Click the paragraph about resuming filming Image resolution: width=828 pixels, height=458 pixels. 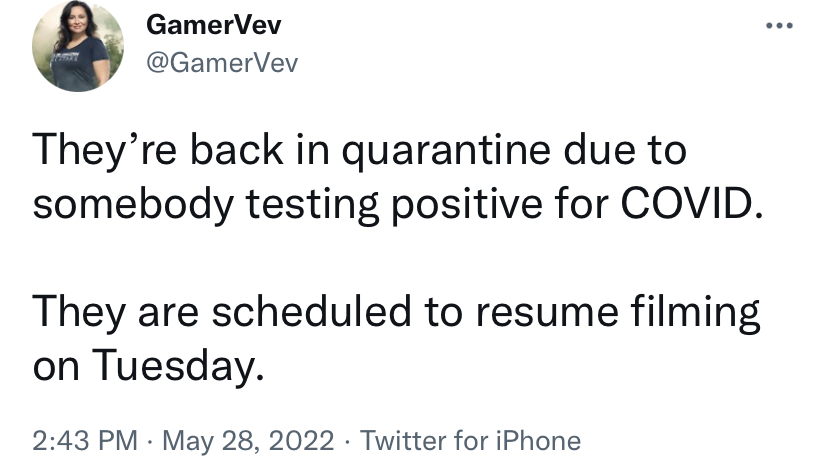point(396,339)
